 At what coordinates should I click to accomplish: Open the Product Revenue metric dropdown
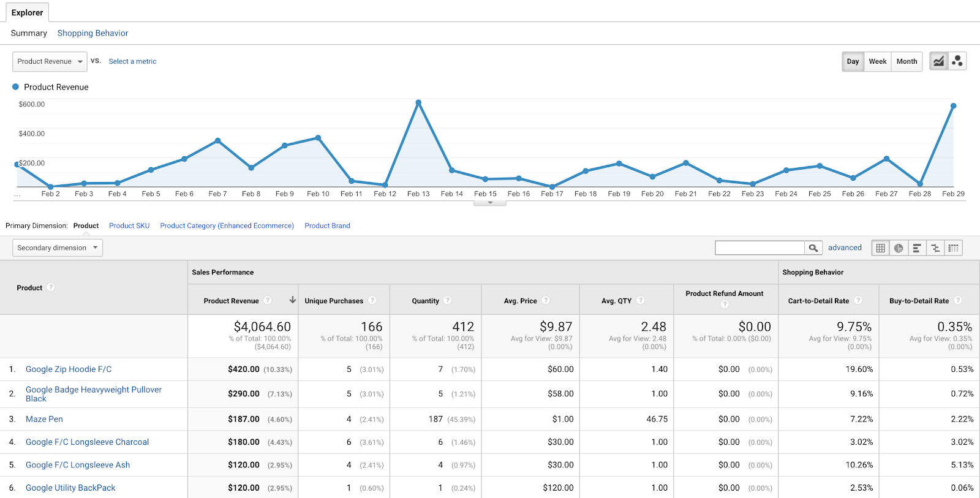coord(49,61)
